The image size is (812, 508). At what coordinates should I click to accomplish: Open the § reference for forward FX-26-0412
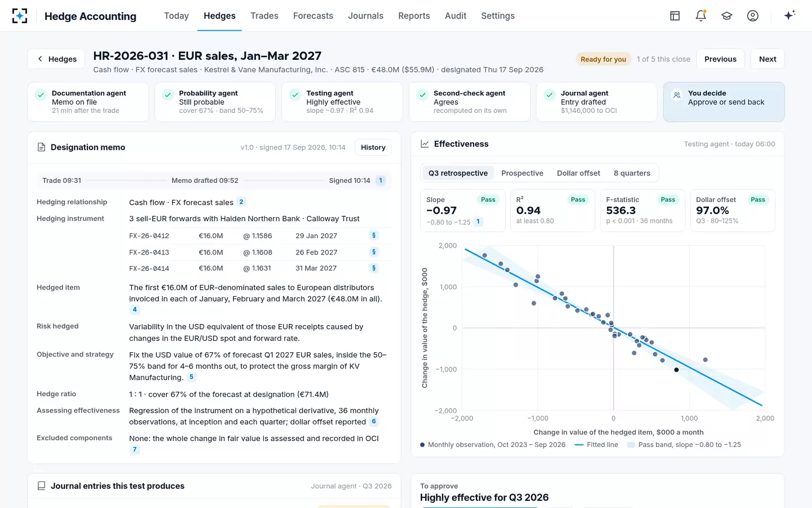[374, 235]
